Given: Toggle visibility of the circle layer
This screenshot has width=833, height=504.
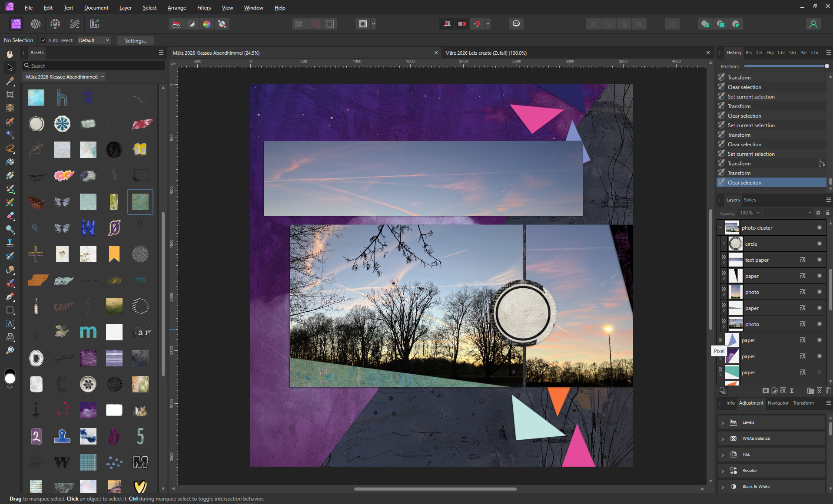Looking at the screenshot, I should pos(820,244).
